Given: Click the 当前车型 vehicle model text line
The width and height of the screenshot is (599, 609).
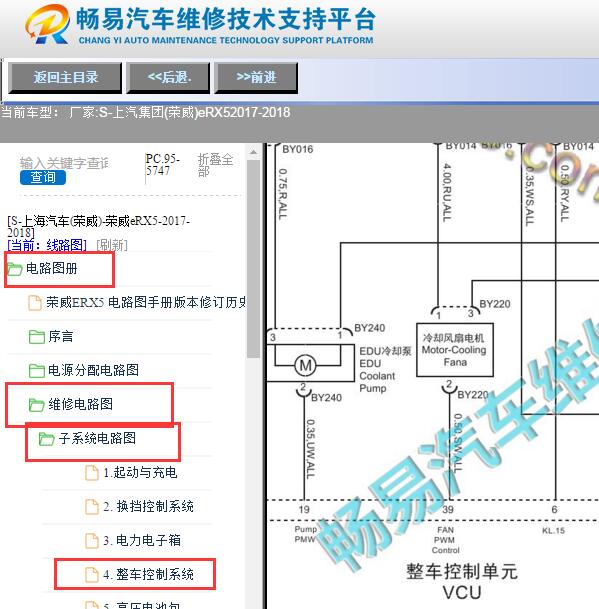Looking at the screenshot, I should pos(145,113).
